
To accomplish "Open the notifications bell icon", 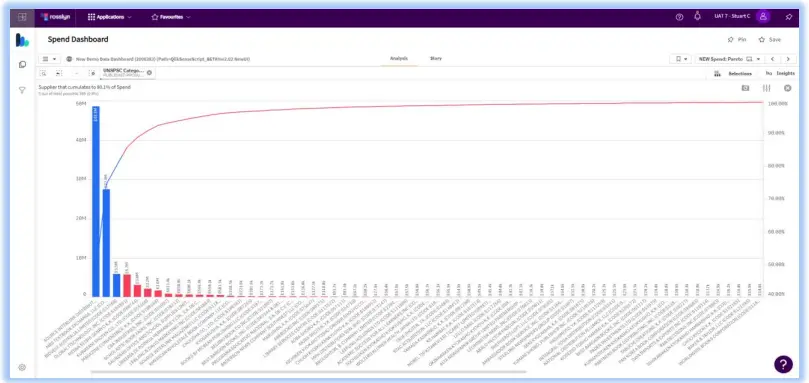I will [x=698, y=16].
